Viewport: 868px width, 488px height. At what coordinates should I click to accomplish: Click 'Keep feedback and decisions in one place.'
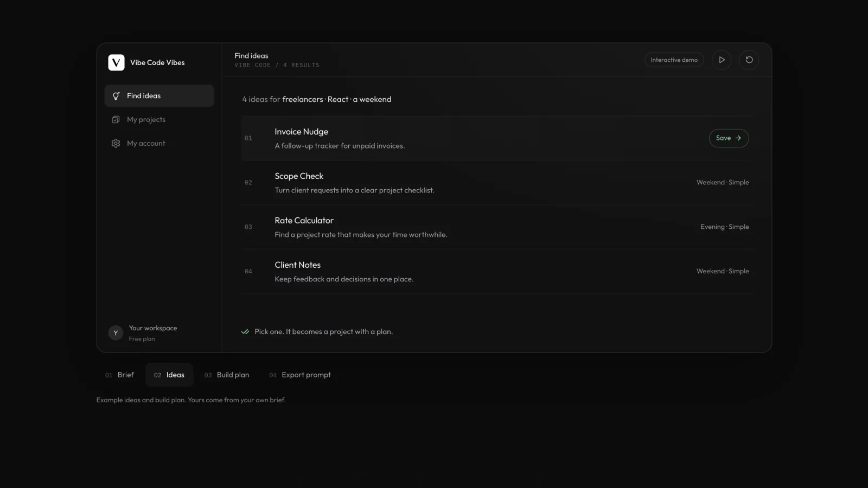(344, 279)
